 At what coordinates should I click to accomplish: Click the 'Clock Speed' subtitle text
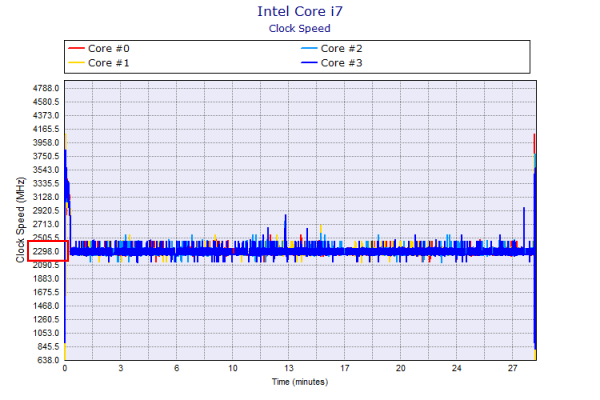tap(300, 29)
